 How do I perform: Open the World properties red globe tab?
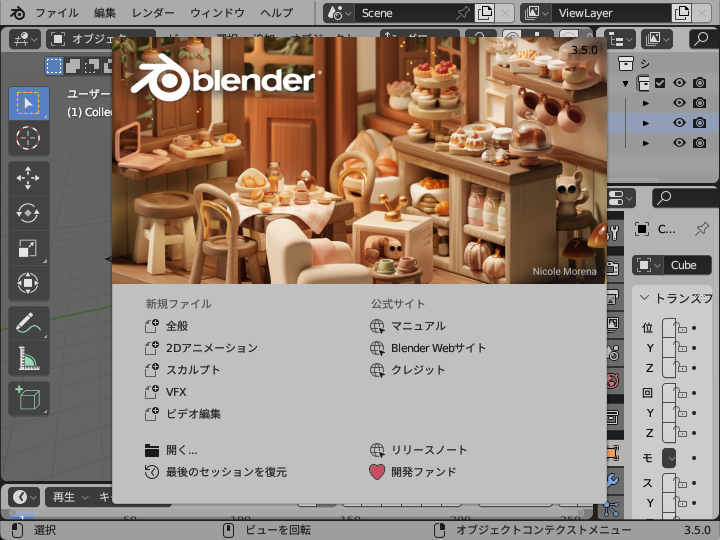[613, 381]
